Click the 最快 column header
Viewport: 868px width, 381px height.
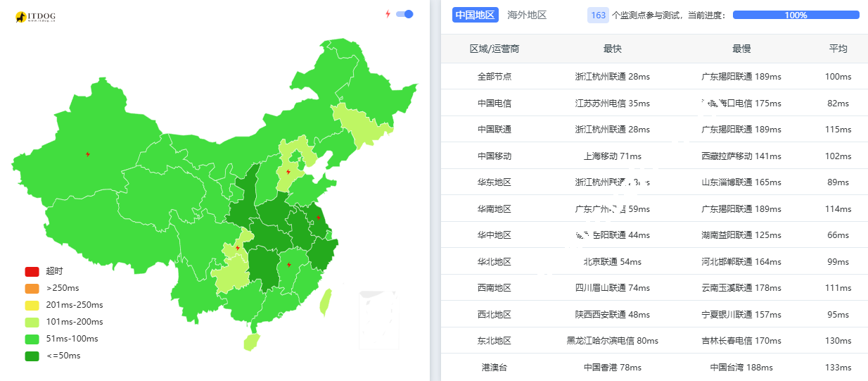[612, 49]
